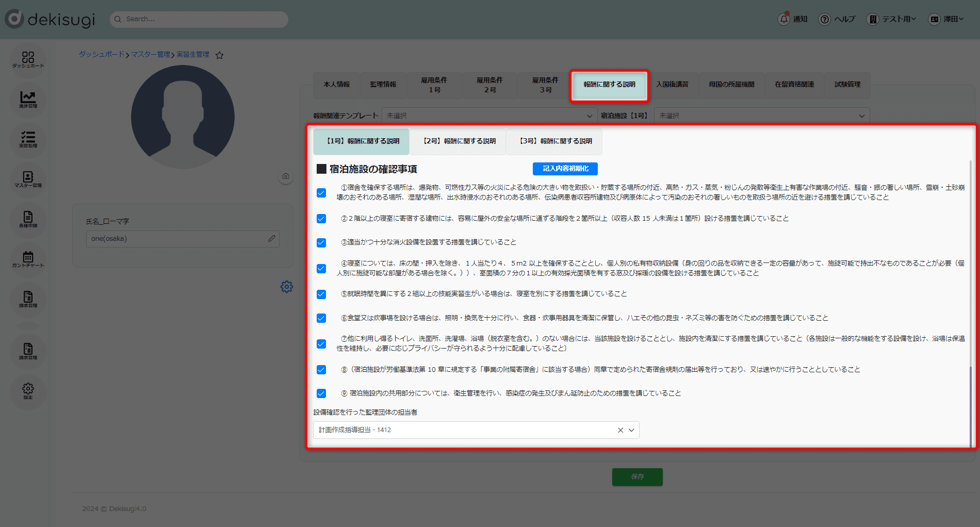Uncheck the ①宿舎を確保する場所 checkbox
980x527 pixels.
click(321, 193)
